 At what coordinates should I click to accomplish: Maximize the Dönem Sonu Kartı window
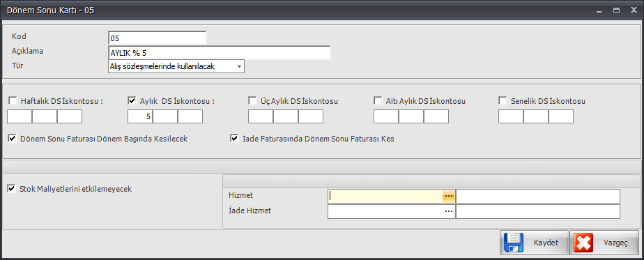617,10
